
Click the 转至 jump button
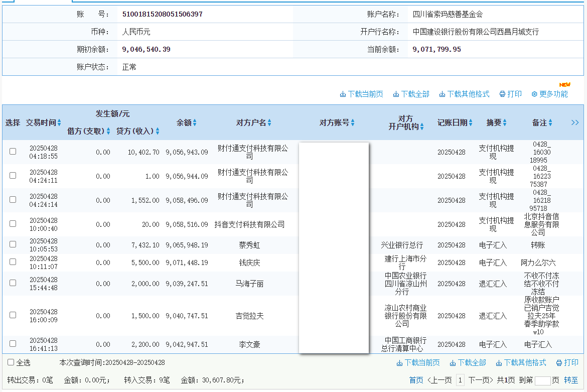point(571,380)
